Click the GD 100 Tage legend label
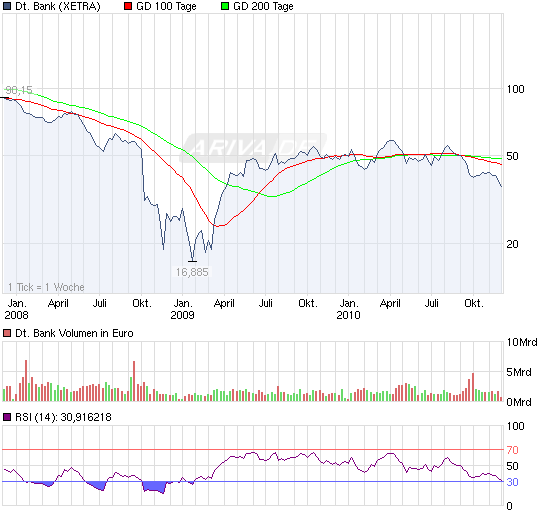 coord(166,6)
